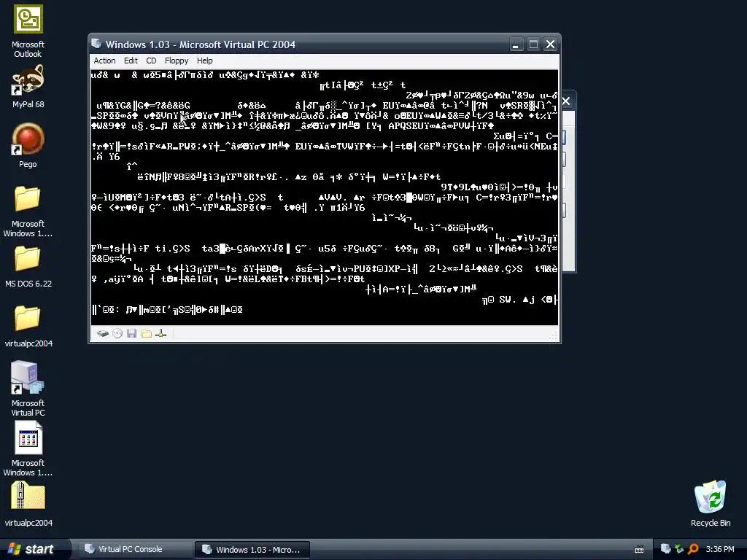
Task: Select the Recycle Bin icon
Action: click(711, 504)
